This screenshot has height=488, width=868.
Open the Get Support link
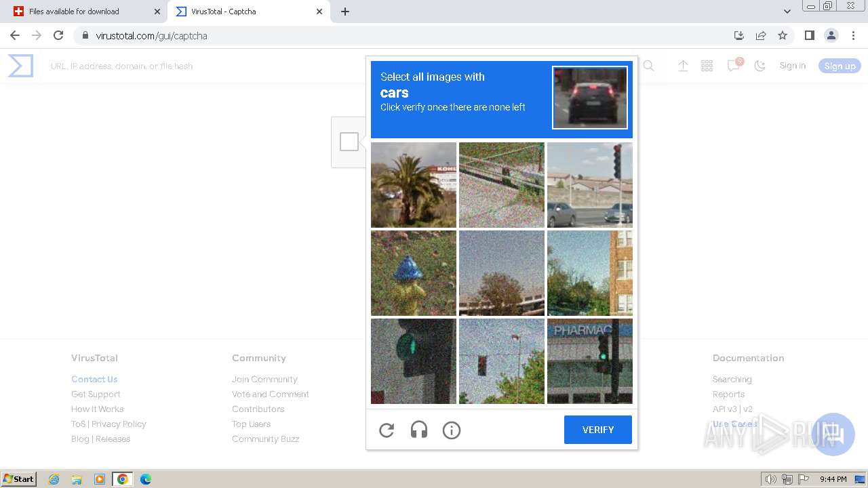pos(96,394)
